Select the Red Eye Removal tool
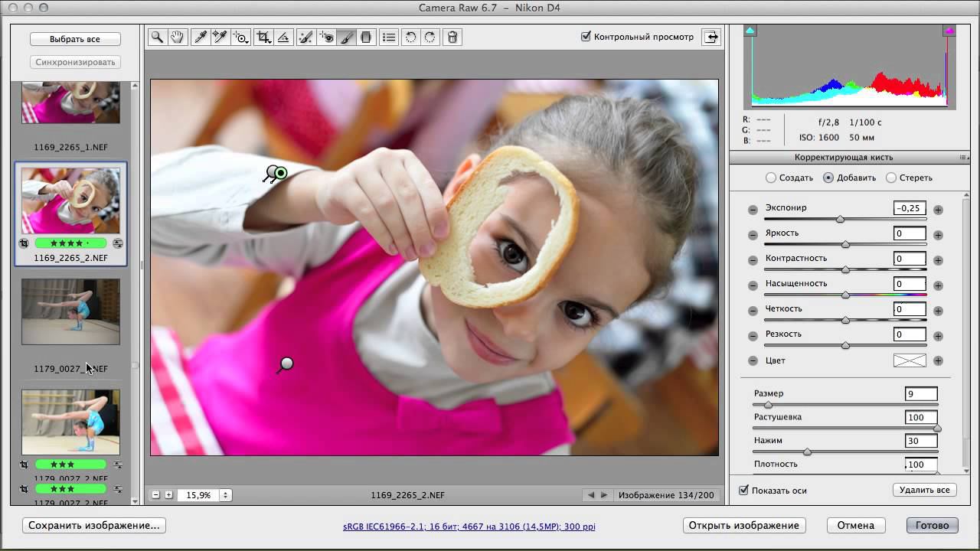Screen dimensions: 980x551 tap(327, 37)
